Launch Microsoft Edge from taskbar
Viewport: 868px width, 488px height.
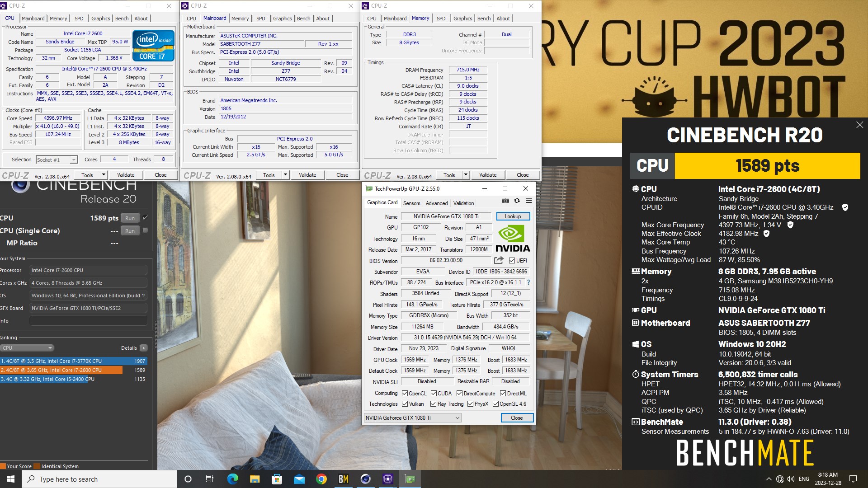[232, 479]
